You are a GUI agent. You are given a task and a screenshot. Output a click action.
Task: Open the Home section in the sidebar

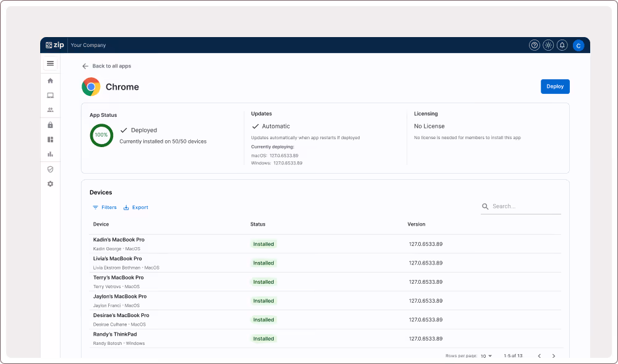point(50,80)
